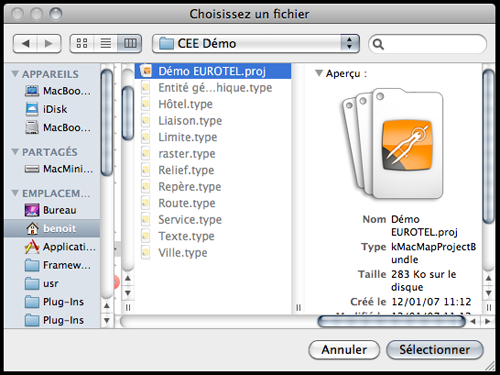Click the horizontal scroll left arrow
Screen dimensions: 500x375
473,321
